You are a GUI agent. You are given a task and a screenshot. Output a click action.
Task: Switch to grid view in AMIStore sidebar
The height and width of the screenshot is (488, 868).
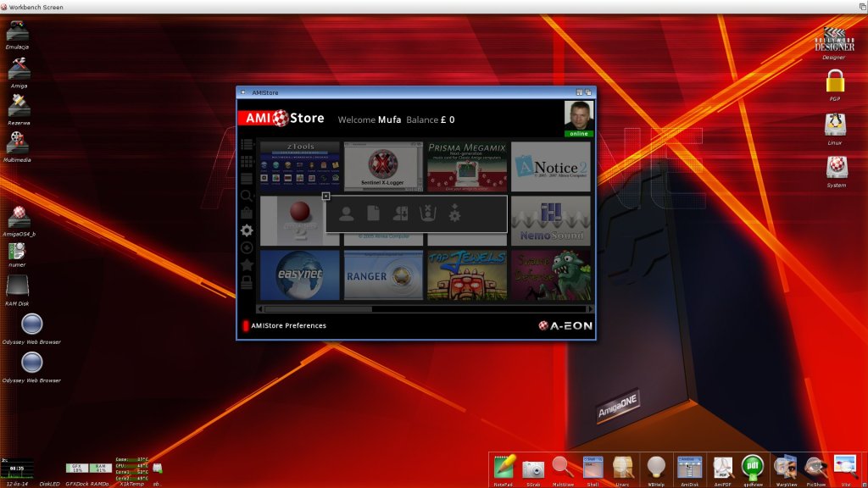[x=247, y=162]
